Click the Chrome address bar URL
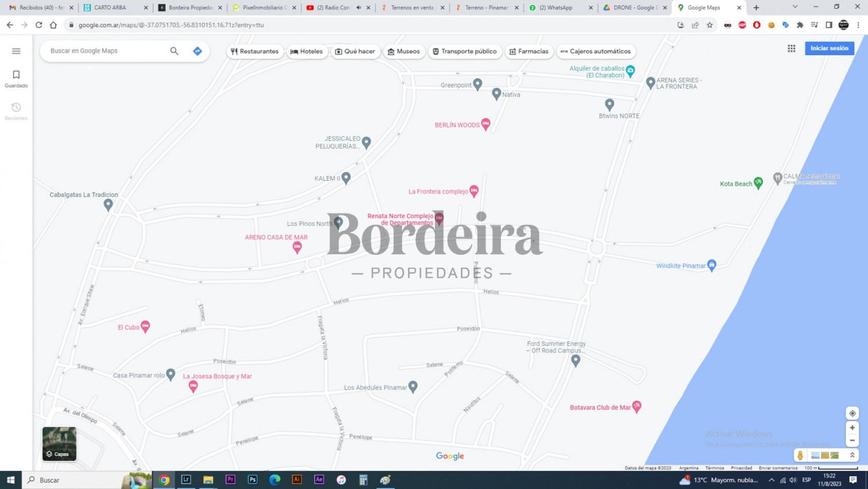This screenshot has width=868, height=489. [x=171, y=25]
